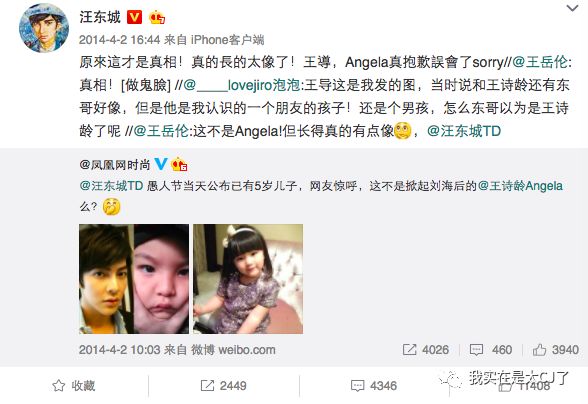588x404 pixels.
Task: Repost this weibo via 2449 button
Action: tap(224, 386)
